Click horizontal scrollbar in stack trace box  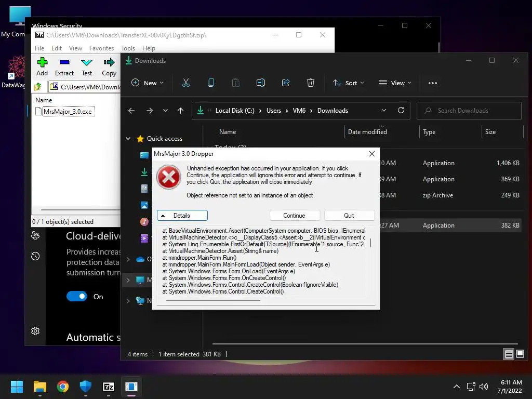[212, 300]
